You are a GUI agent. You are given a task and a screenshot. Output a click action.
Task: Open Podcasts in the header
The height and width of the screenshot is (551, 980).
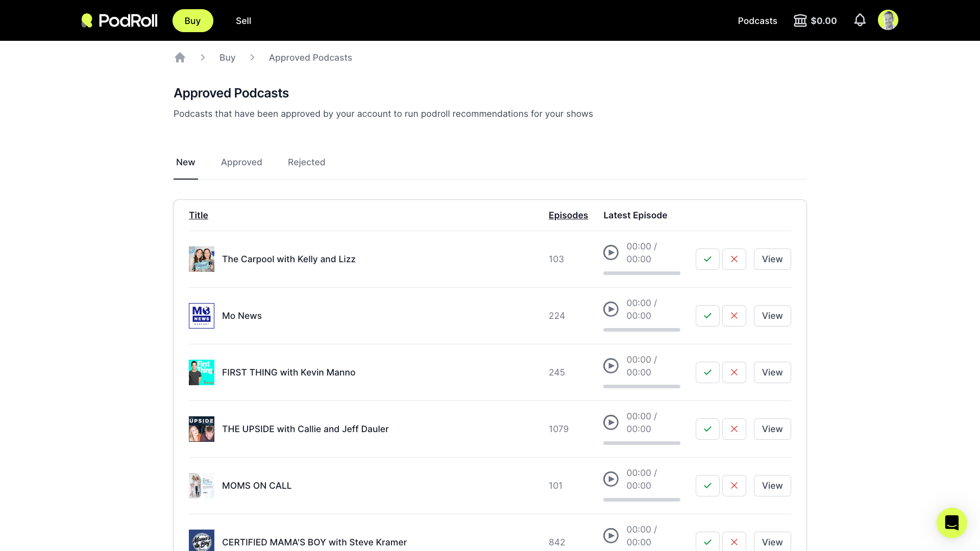click(757, 21)
